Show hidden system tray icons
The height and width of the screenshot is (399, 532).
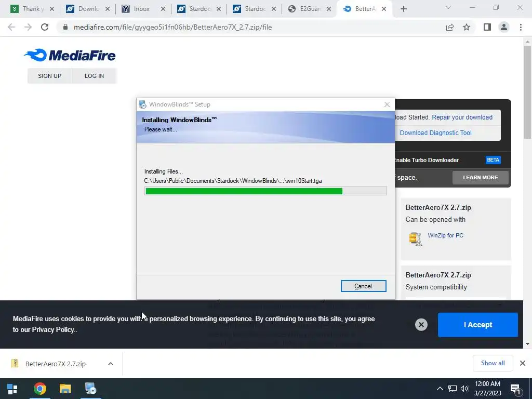440,389
